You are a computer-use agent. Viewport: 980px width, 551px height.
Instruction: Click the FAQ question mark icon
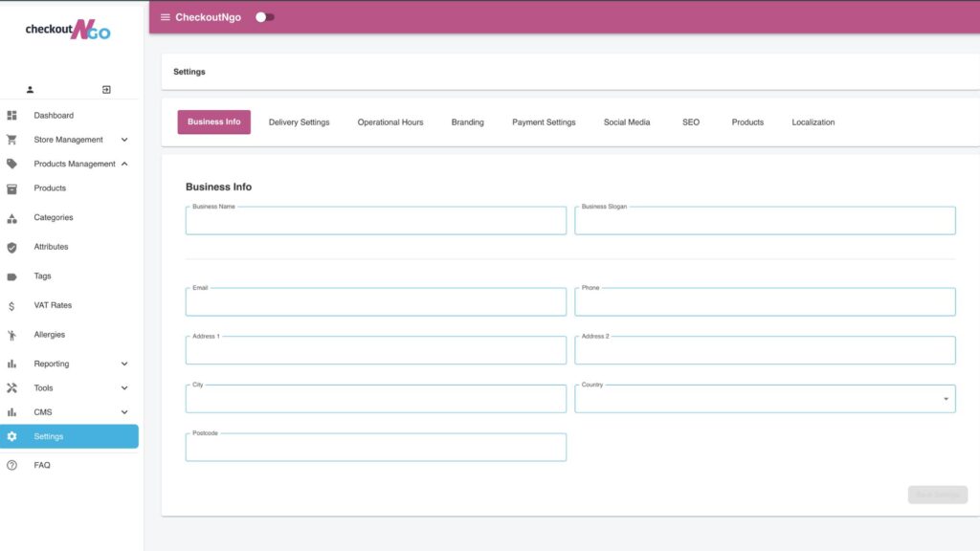[x=12, y=466]
